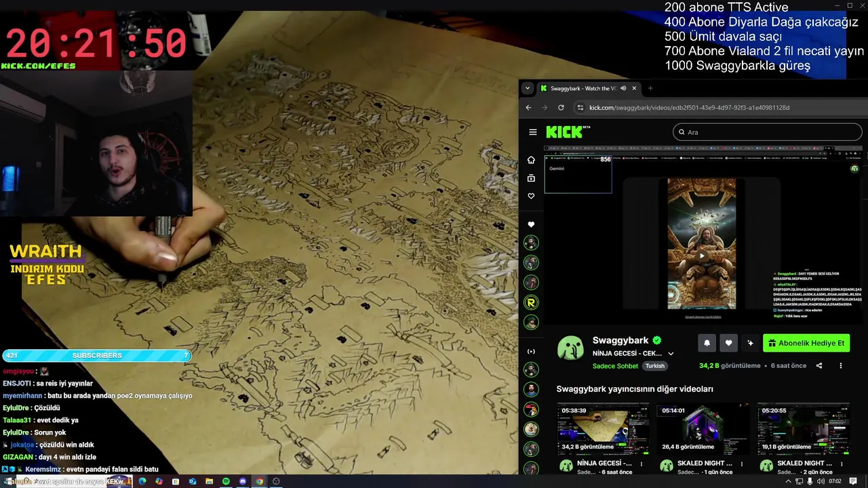Click the Sadece Sohbet category link

tap(615, 366)
